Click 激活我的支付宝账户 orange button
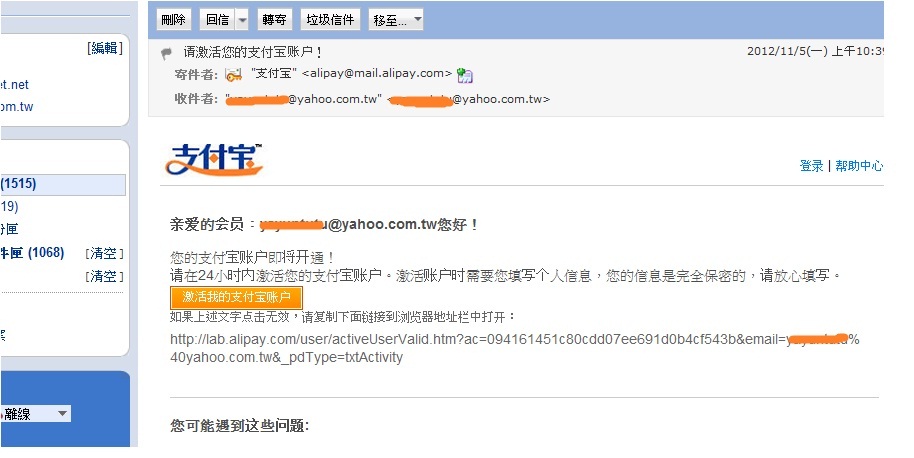 point(236,297)
